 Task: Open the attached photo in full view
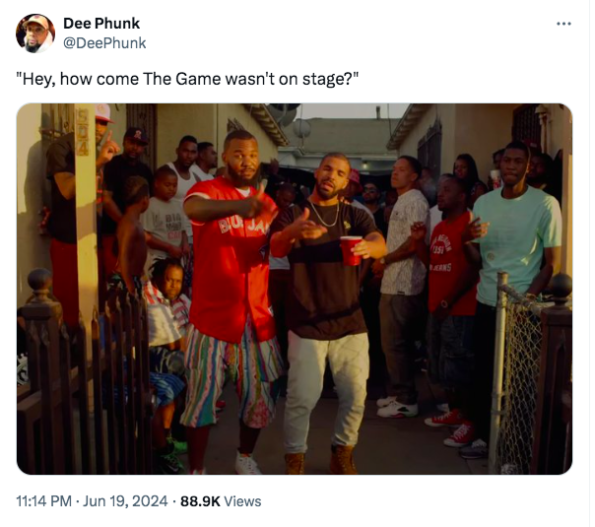294,289
